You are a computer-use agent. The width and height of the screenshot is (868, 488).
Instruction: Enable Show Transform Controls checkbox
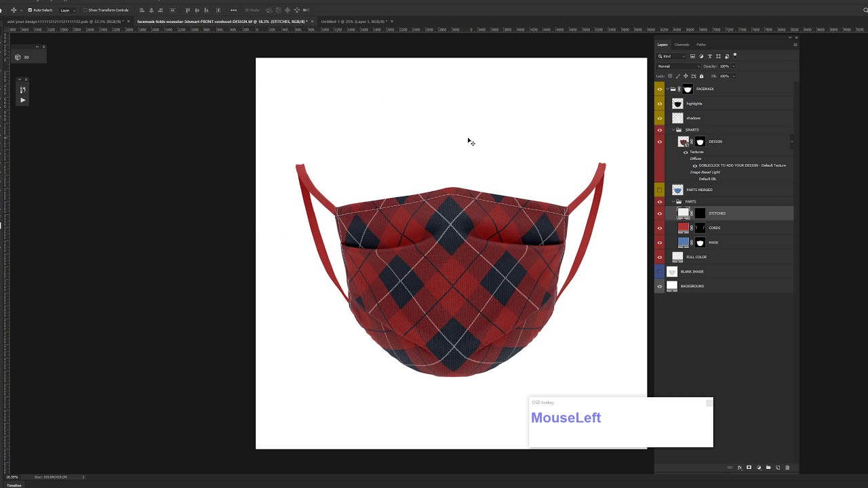(85, 10)
